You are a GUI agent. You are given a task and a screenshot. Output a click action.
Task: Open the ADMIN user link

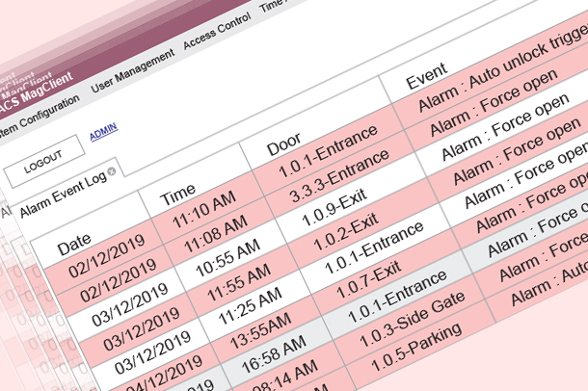(x=103, y=131)
